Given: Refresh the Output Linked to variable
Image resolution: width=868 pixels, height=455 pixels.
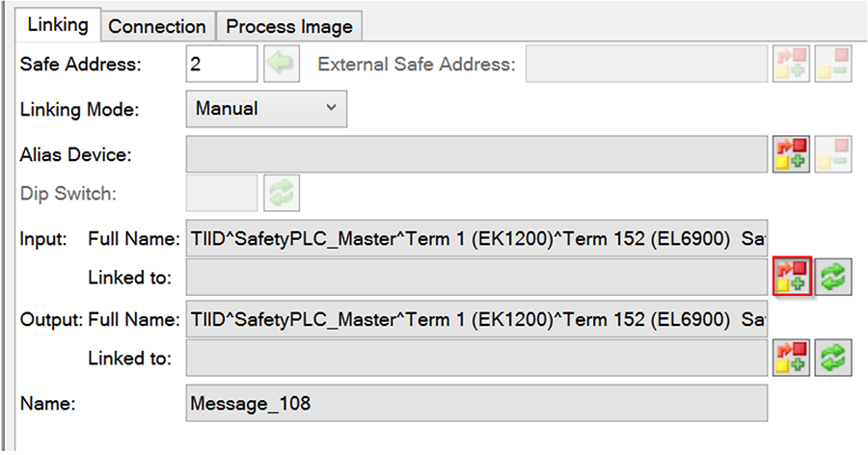Looking at the screenshot, I should pos(833,359).
